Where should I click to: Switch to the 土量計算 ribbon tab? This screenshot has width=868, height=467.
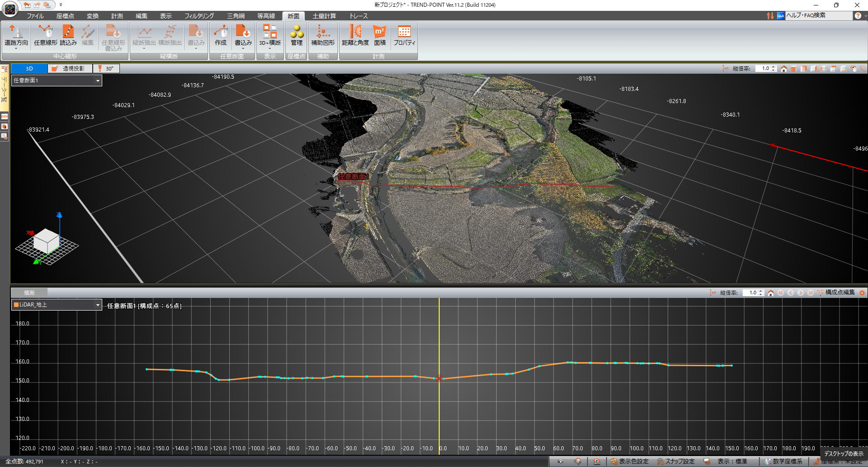[x=324, y=16]
